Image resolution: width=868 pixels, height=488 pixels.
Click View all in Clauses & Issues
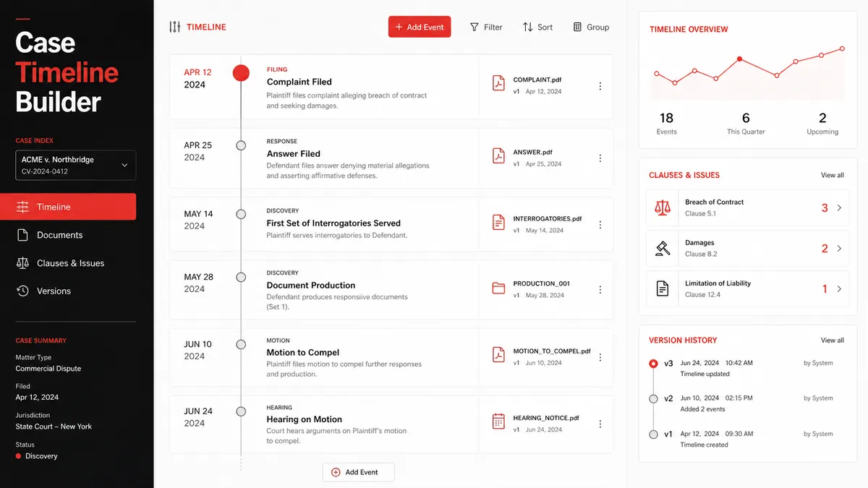click(833, 175)
